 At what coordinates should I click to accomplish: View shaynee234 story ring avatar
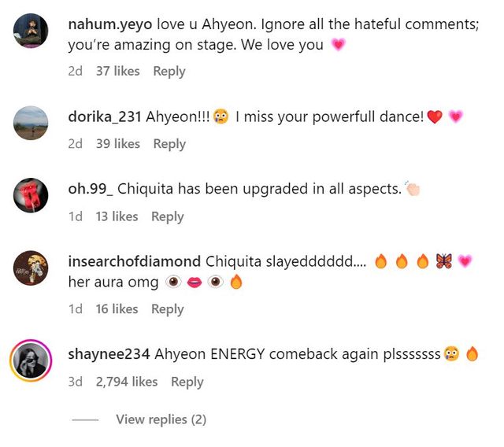[x=31, y=360]
